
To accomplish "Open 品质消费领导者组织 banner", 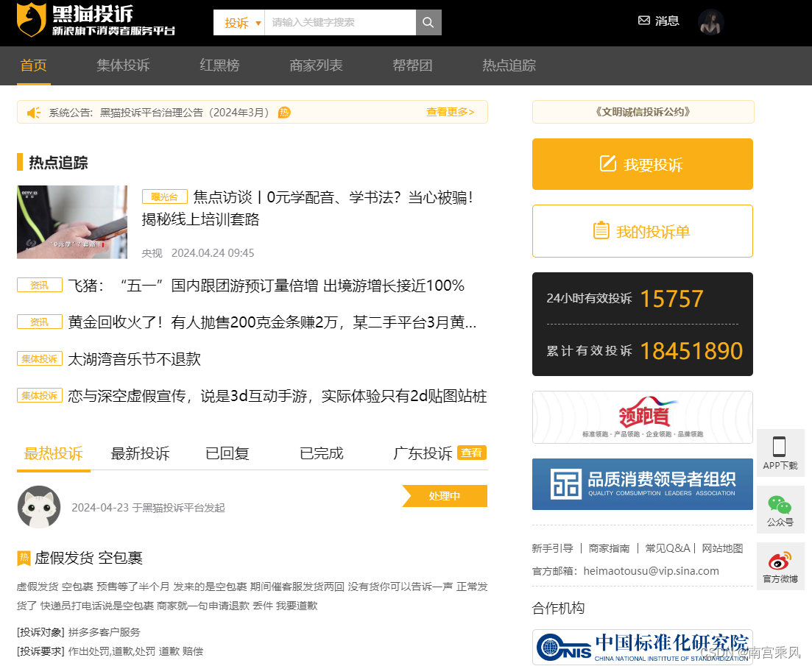I will (x=642, y=483).
